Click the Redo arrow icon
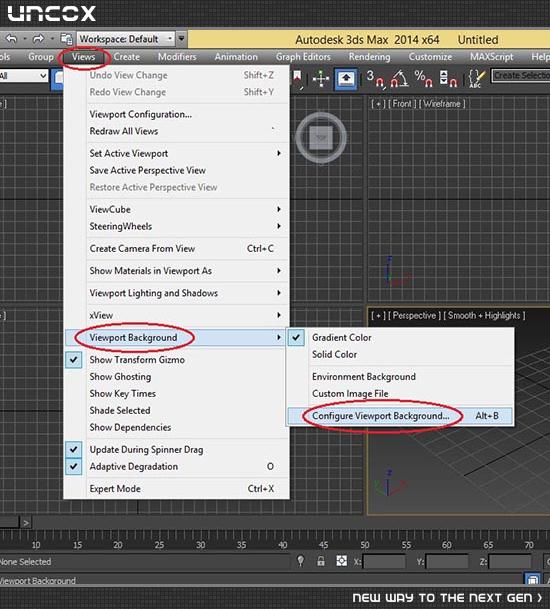 (38, 38)
